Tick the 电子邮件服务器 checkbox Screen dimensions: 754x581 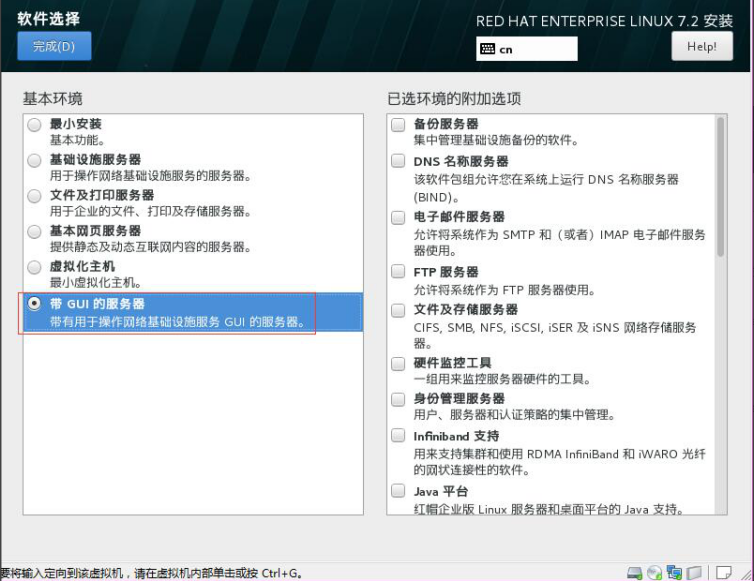pos(398,217)
